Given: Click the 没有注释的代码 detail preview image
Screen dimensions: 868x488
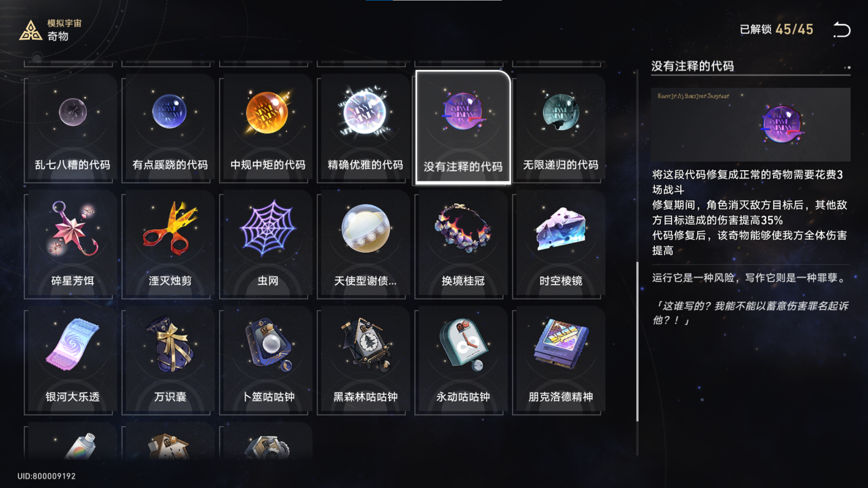Looking at the screenshot, I should [x=750, y=125].
